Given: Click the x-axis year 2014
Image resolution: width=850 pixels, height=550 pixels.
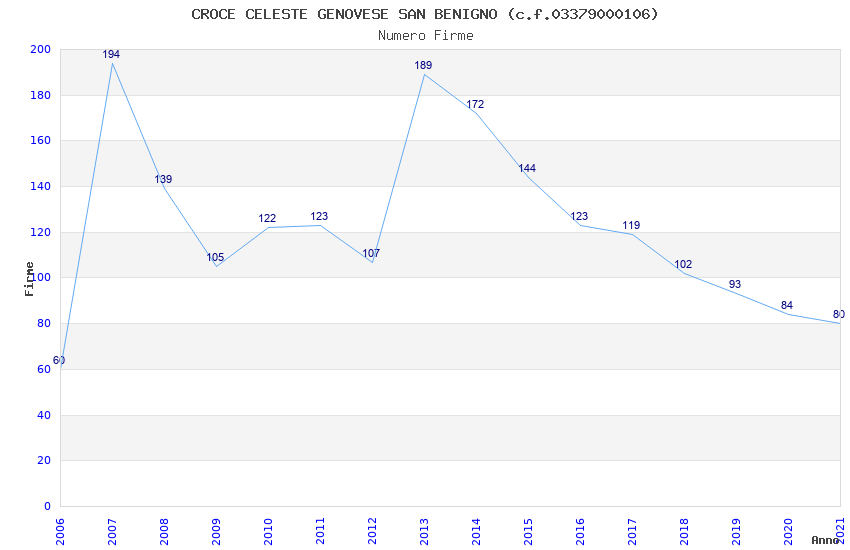Looking at the screenshot, I should [476, 531].
